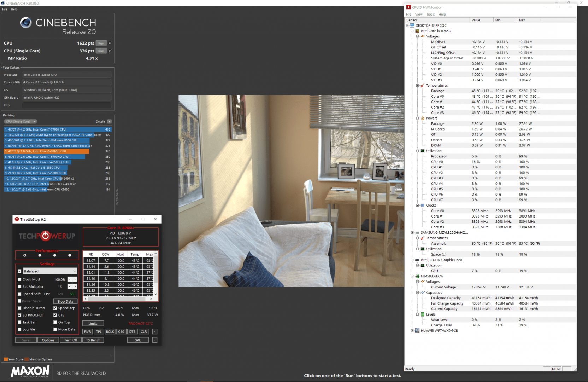
Task: Tick the Log File checkbox
Action: [x=20, y=329]
